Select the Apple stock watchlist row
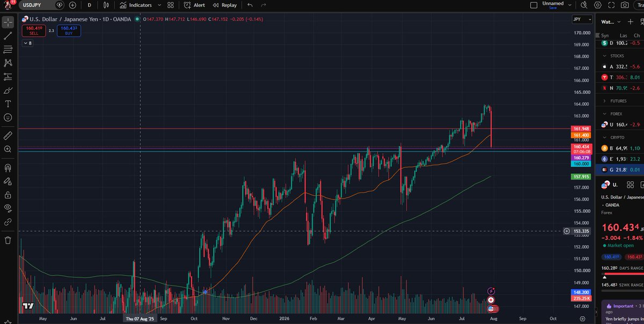 (x=620, y=67)
